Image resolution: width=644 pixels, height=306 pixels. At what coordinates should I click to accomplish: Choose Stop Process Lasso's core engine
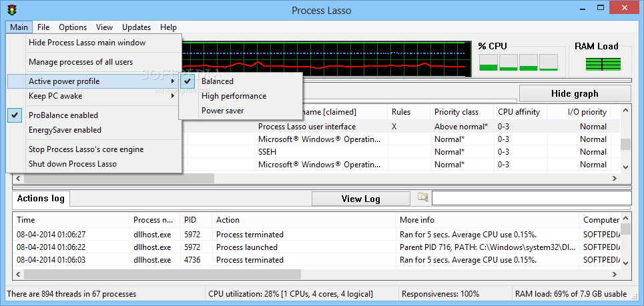(95, 149)
